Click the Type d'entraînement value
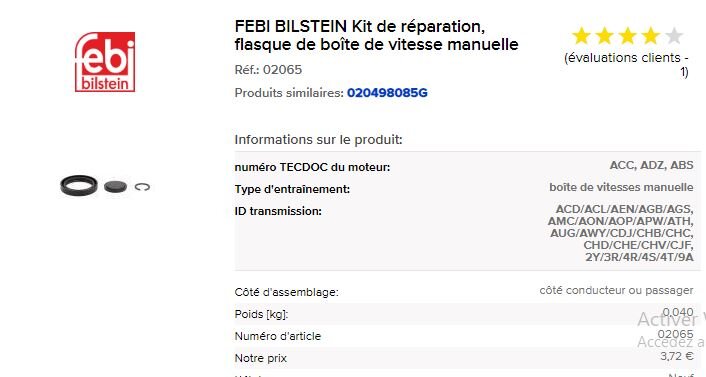The width and height of the screenshot is (706, 377). tap(621, 187)
